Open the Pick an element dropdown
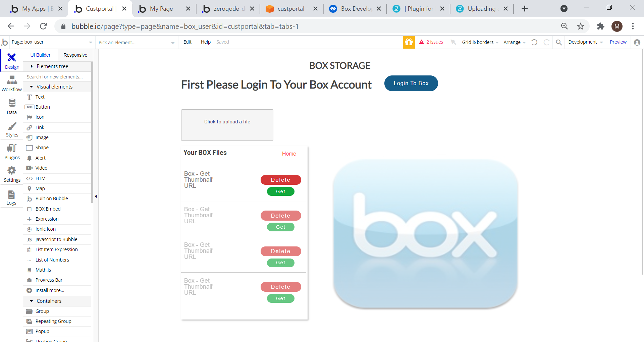 [136, 42]
